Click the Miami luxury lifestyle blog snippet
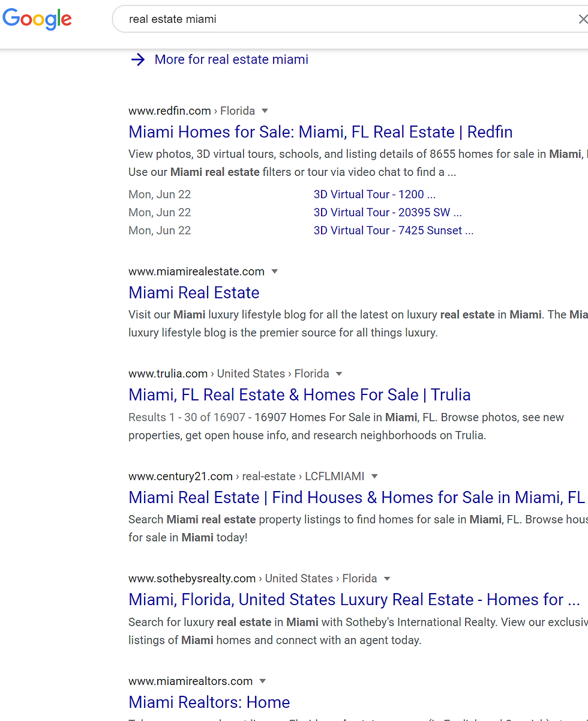The image size is (588, 721). pyautogui.click(x=358, y=324)
